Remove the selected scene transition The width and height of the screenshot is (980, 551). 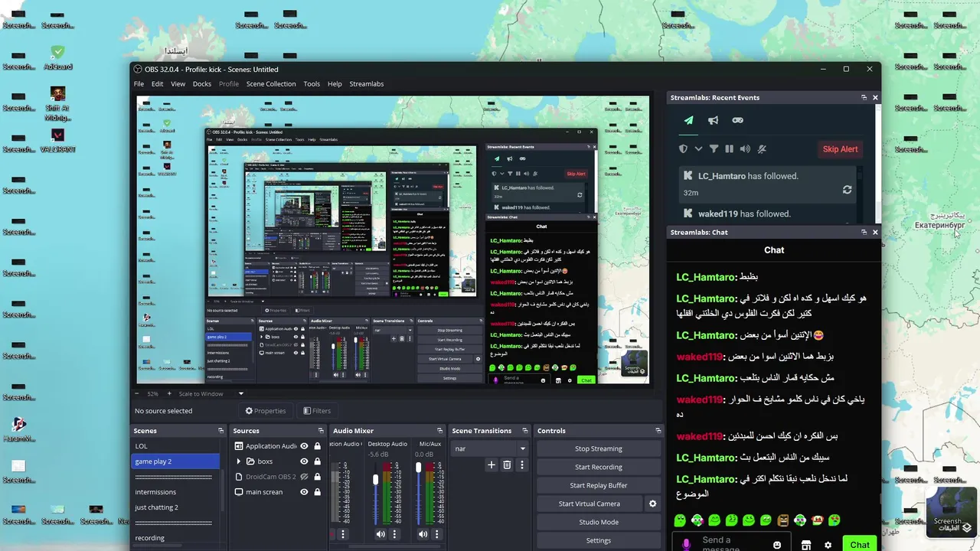[507, 465]
